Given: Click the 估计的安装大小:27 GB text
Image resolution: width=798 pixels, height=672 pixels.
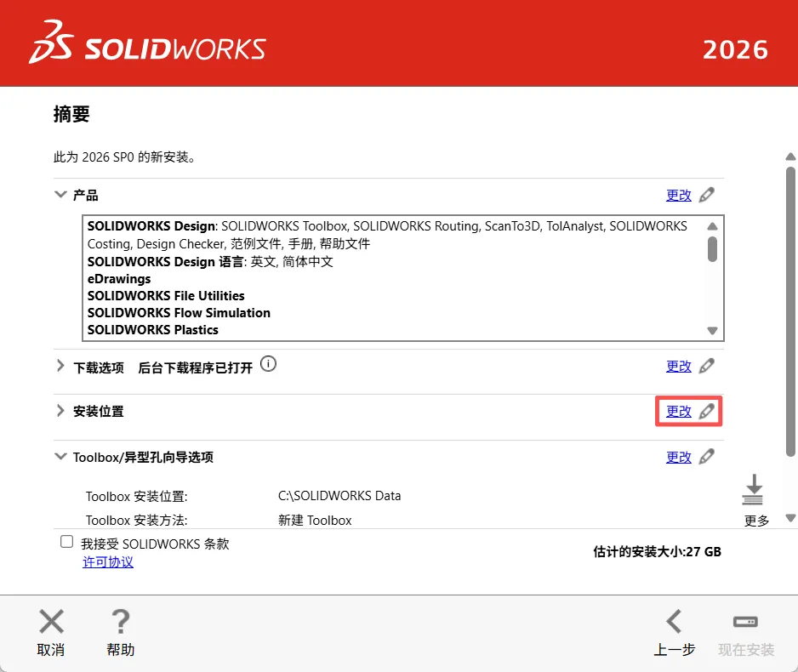Looking at the screenshot, I should coord(657,552).
